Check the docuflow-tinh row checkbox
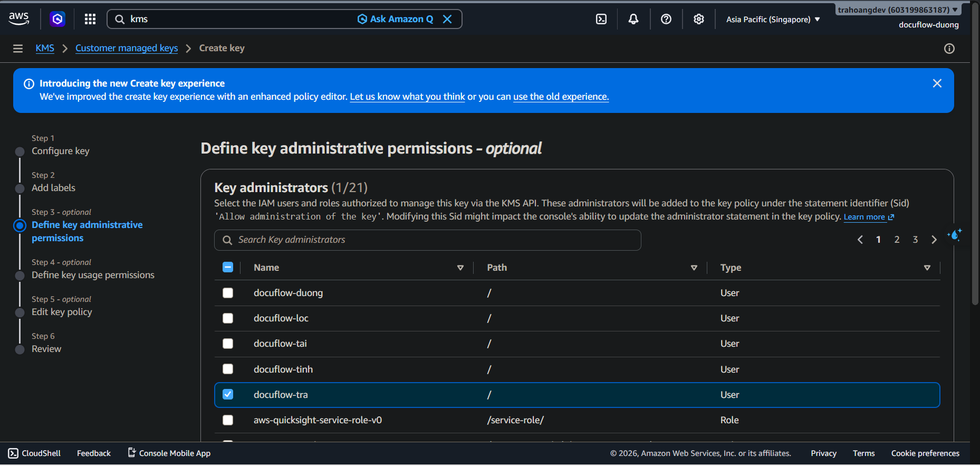Viewport: 980px width, 466px height. point(228,369)
